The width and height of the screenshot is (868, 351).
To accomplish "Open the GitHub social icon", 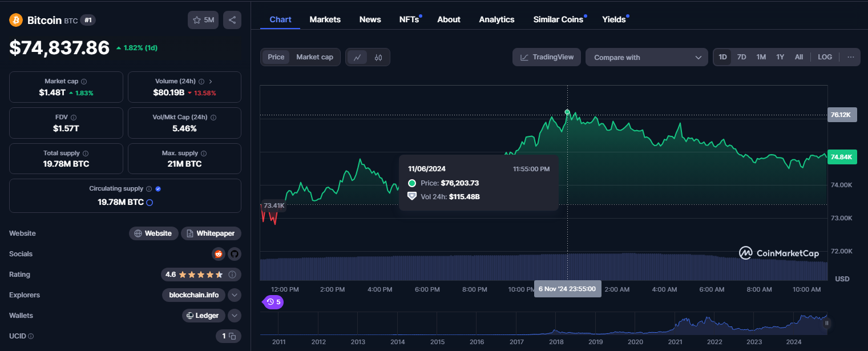I will (x=234, y=254).
